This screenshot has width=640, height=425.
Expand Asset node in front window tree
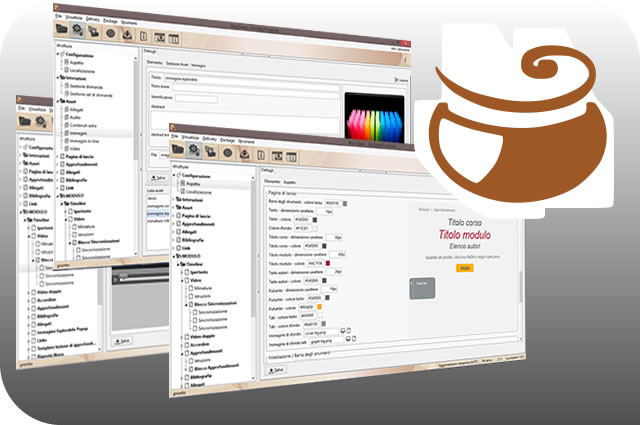[174, 207]
